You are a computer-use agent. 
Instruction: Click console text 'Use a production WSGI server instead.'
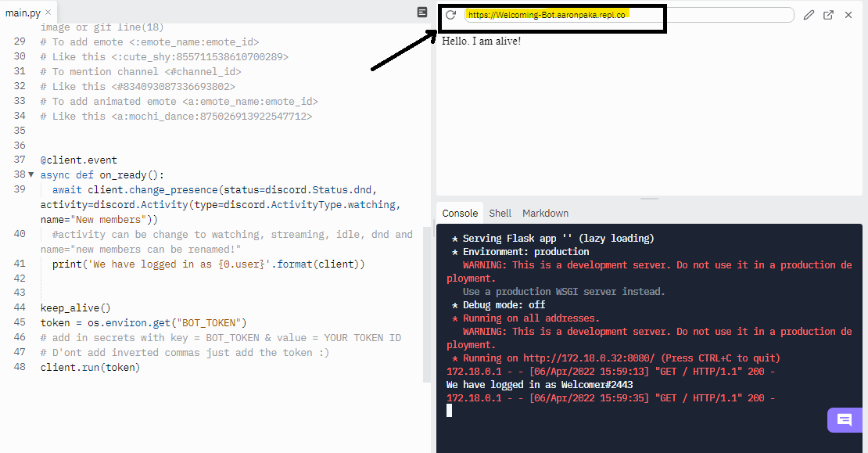(564, 292)
